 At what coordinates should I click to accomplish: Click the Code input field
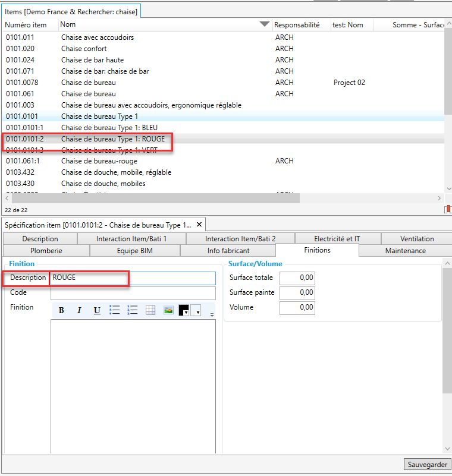pyautogui.click(x=133, y=293)
